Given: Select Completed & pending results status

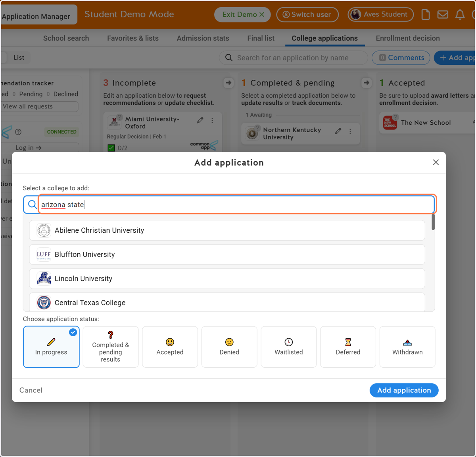Looking at the screenshot, I should pyautogui.click(x=111, y=347).
